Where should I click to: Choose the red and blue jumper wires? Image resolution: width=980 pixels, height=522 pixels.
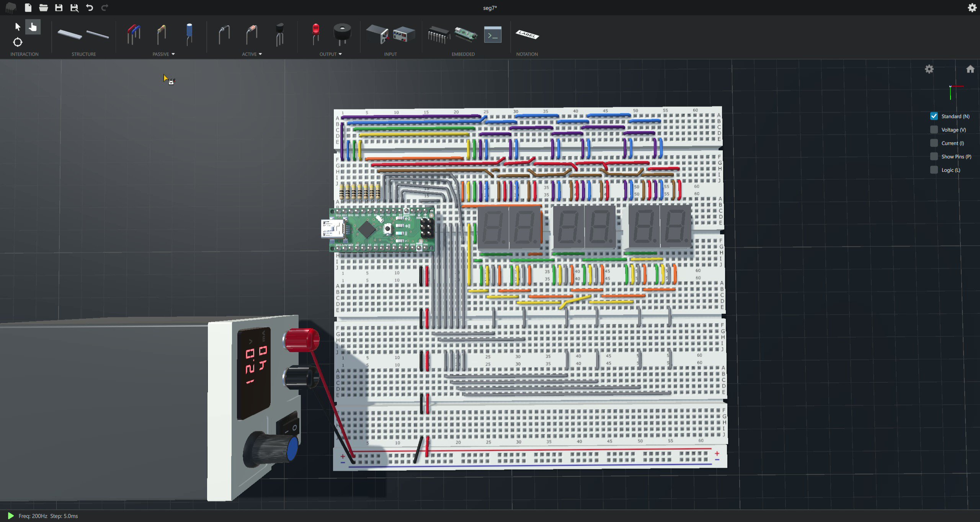point(134,34)
